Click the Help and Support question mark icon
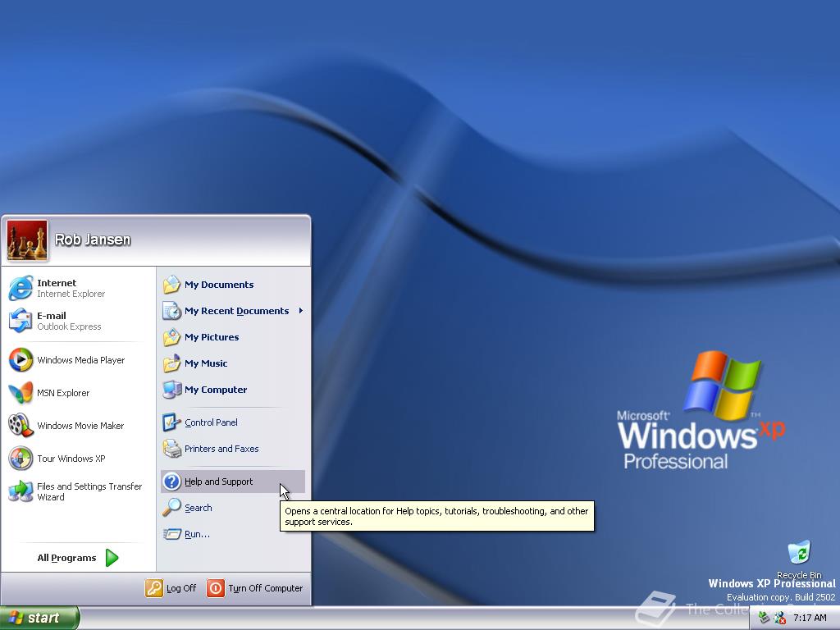Image resolution: width=840 pixels, height=630 pixels. coord(171,481)
